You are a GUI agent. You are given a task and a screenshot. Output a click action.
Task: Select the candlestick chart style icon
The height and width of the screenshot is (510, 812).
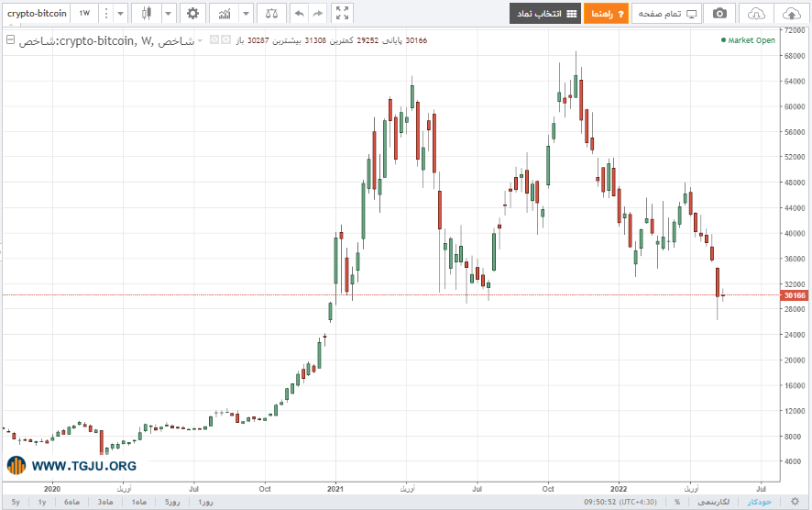click(x=146, y=14)
